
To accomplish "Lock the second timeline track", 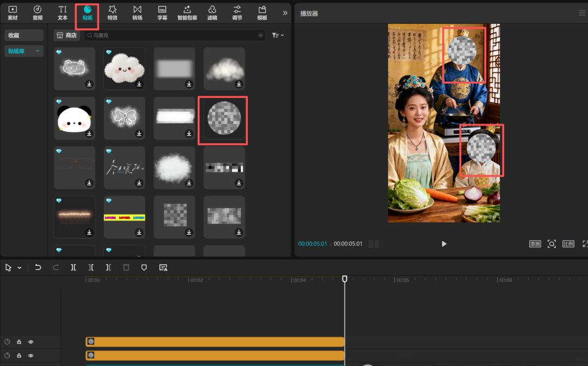I will [19, 355].
